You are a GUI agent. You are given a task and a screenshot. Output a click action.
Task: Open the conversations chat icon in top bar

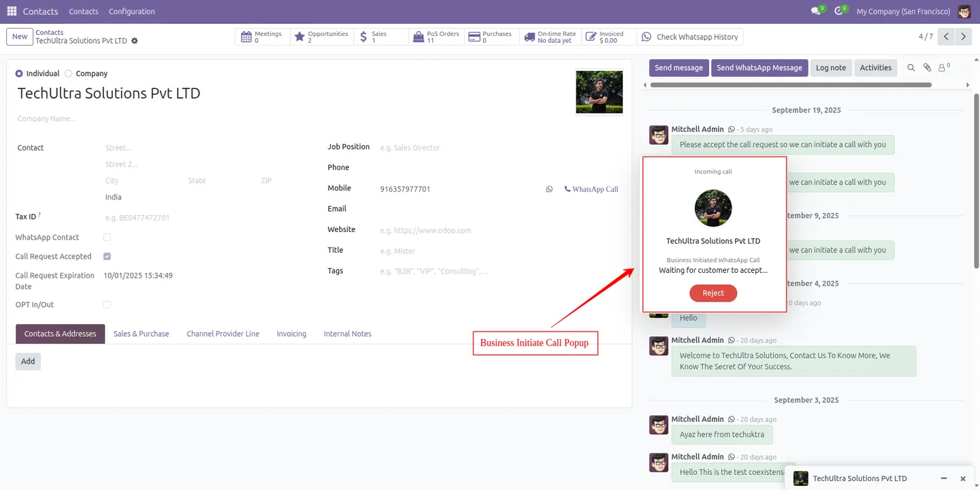[x=817, y=11]
